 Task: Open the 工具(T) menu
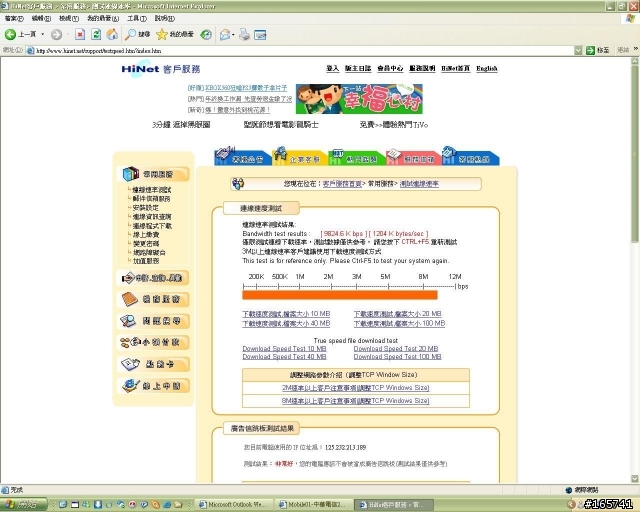[x=137, y=18]
